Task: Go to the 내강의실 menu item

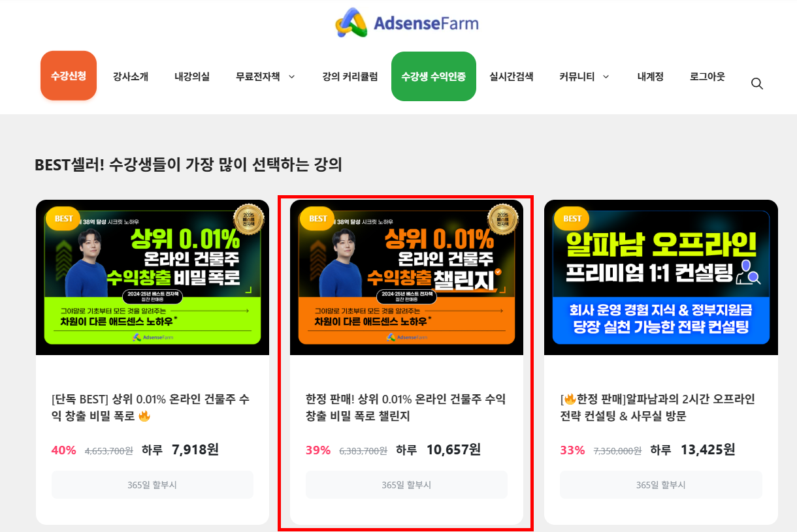Action: point(192,76)
